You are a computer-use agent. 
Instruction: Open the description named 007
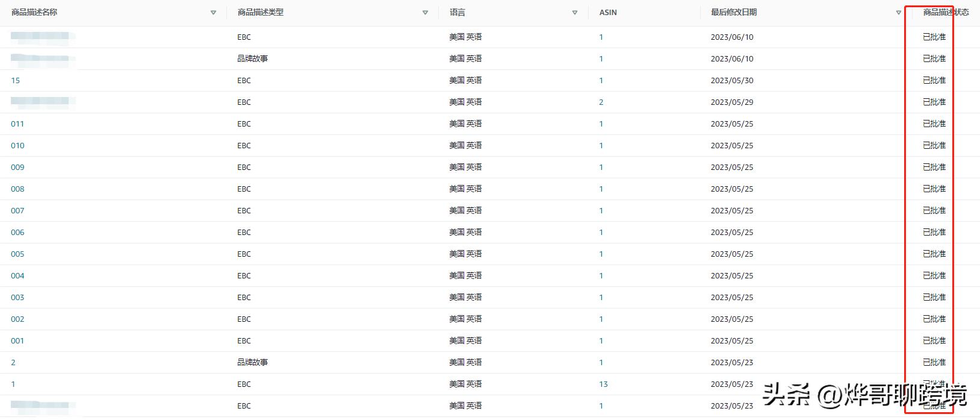[x=17, y=210]
